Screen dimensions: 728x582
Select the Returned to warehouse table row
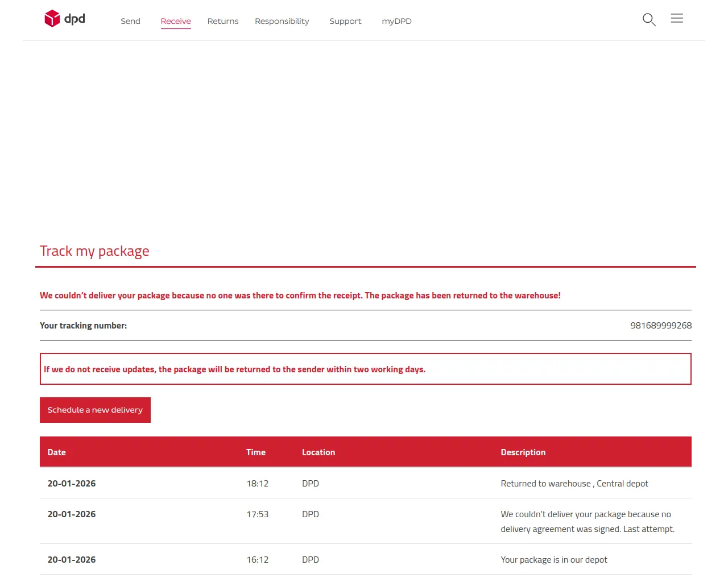click(365, 483)
